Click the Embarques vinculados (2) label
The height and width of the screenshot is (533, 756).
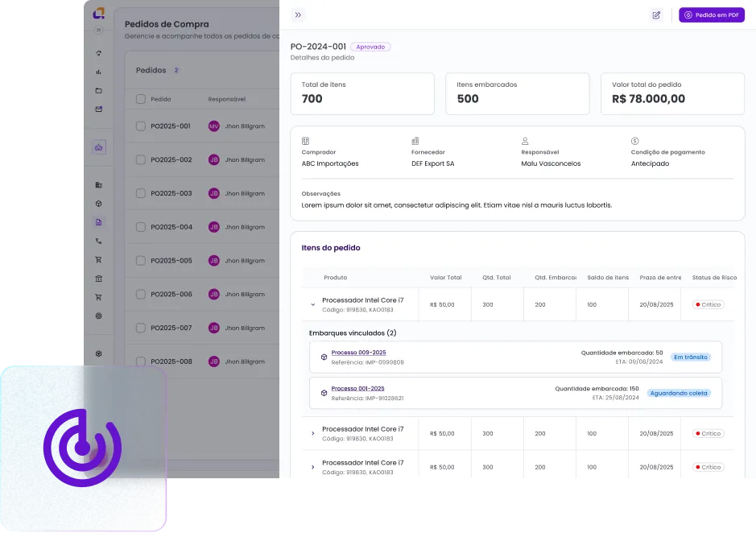(x=353, y=333)
